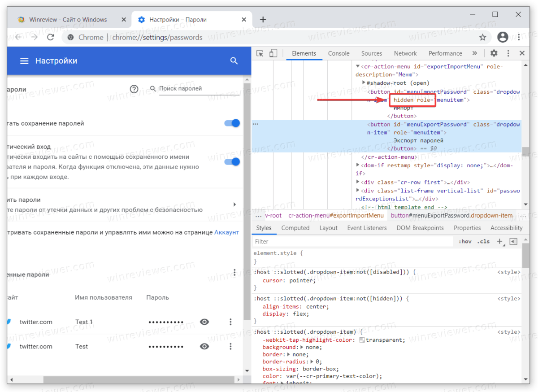Select cr-action-menu#exportImportMenu in the breadcrumb

point(336,215)
